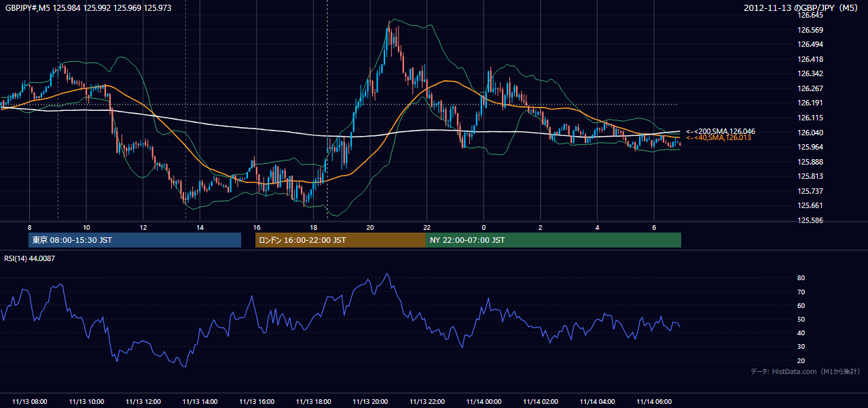Click hour label 10 on price chart time axis
Viewport: 868px width, 408px height.
coord(86,227)
